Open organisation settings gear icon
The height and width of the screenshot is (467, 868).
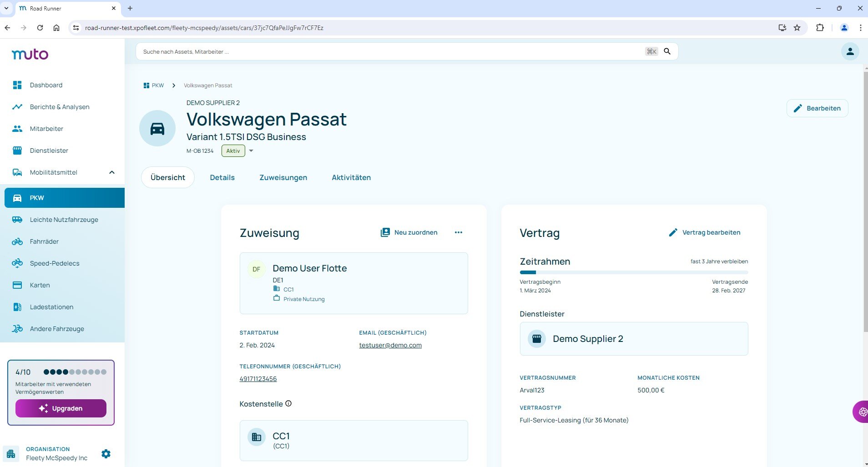coord(106,454)
